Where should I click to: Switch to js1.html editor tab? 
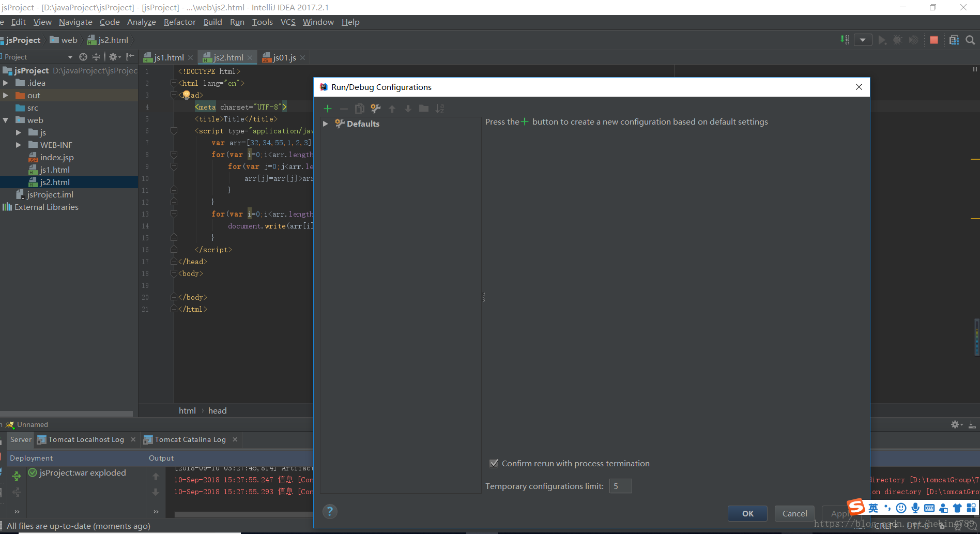tap(169, 57)
